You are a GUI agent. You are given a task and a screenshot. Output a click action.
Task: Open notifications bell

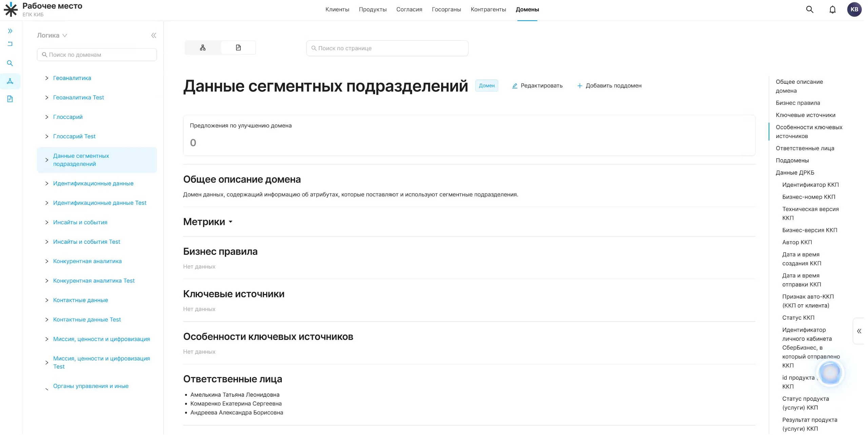[x=832, y=9]
